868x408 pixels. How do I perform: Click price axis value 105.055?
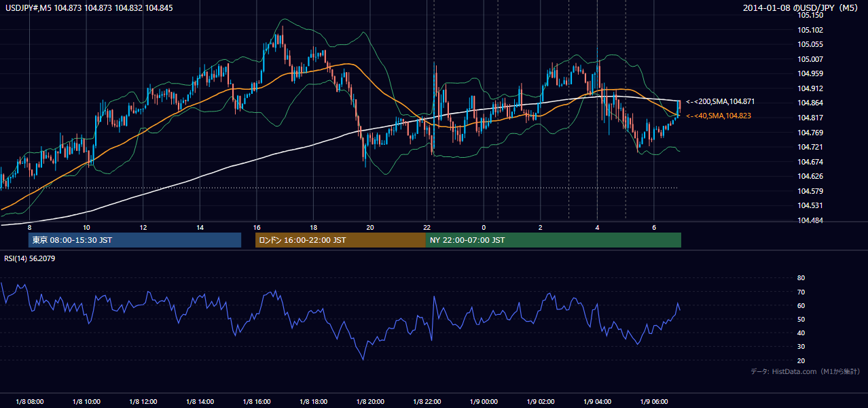(810, 44)
